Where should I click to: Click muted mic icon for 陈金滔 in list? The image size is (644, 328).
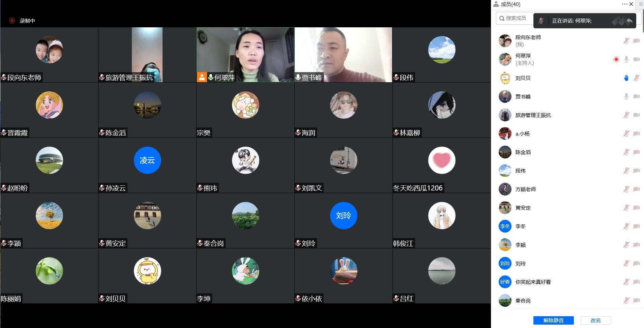tap(626, 152)
